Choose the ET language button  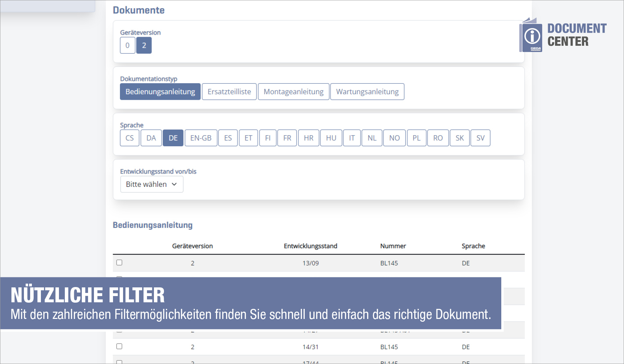point(249,138)
